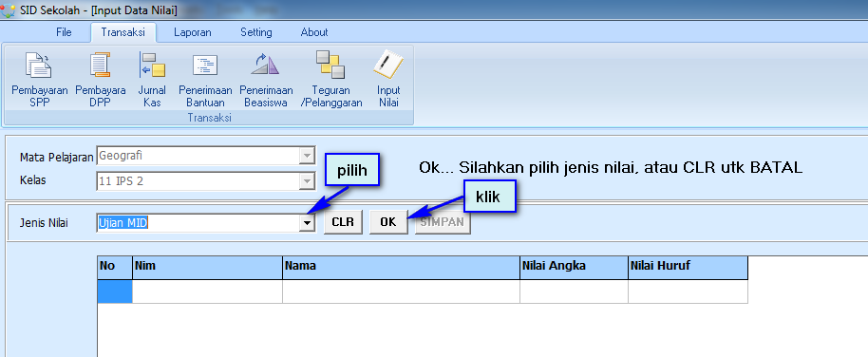Screen dimensions: 868x357
Task: Click the first row's Nama cell
Action: [x=402, y=291]
